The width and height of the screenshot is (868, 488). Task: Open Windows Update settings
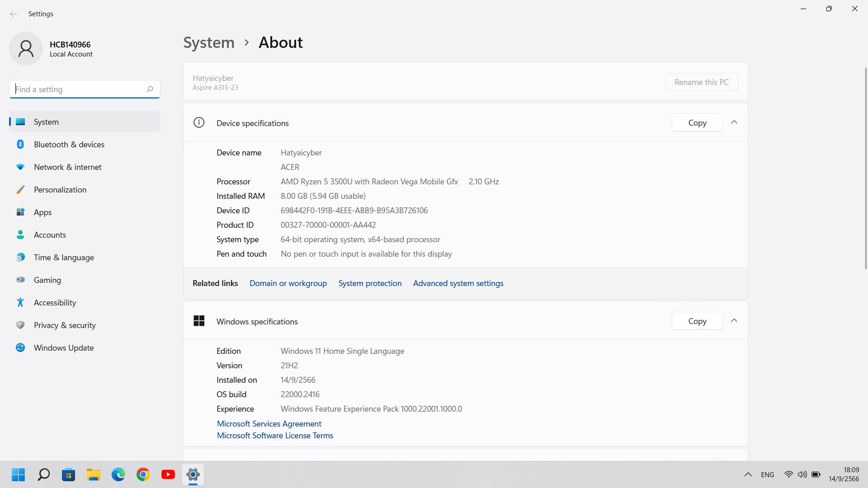pyautogui.click(x=85, y=347)
